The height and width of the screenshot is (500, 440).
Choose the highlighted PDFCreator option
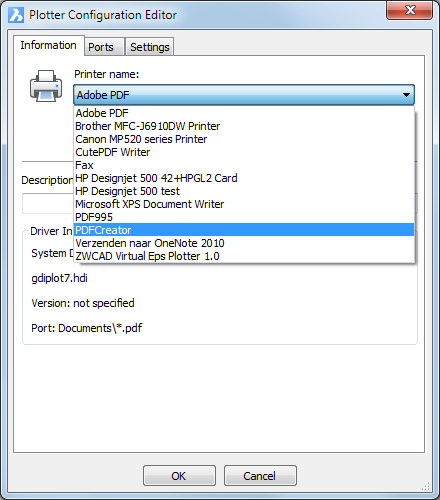click(244, 230)
